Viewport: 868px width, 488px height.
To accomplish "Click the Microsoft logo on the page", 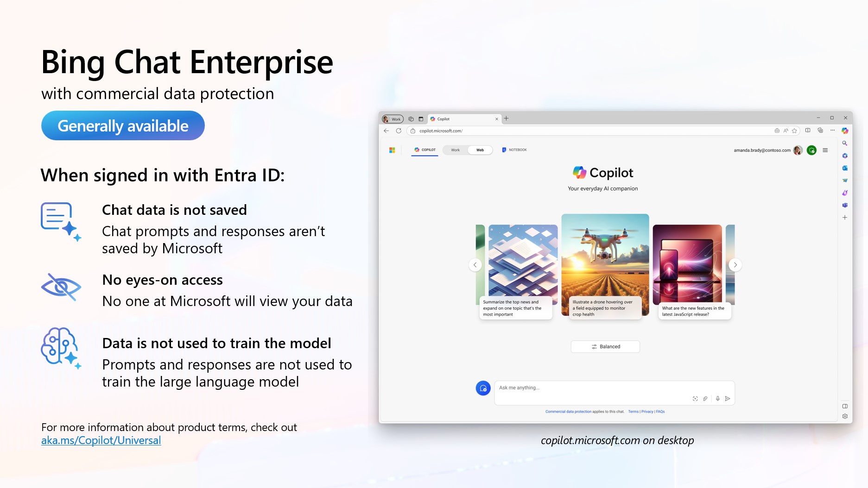I will 392,150.
